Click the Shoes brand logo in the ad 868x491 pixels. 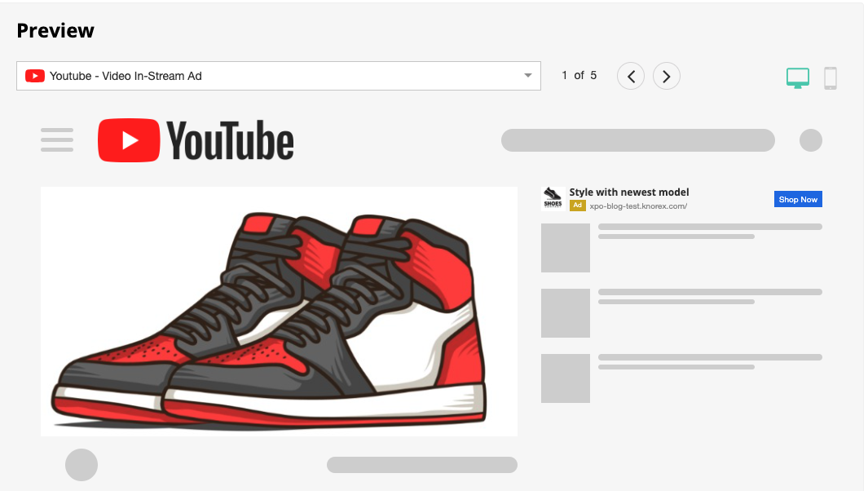pyautogui.click(x=553, y=198)
